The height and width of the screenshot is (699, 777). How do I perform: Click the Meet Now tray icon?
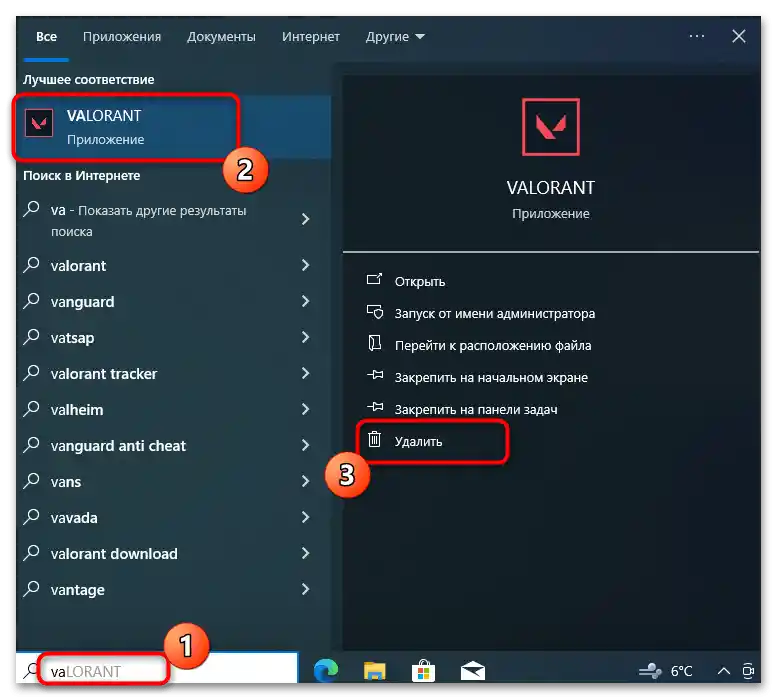[x=748, y=671]
